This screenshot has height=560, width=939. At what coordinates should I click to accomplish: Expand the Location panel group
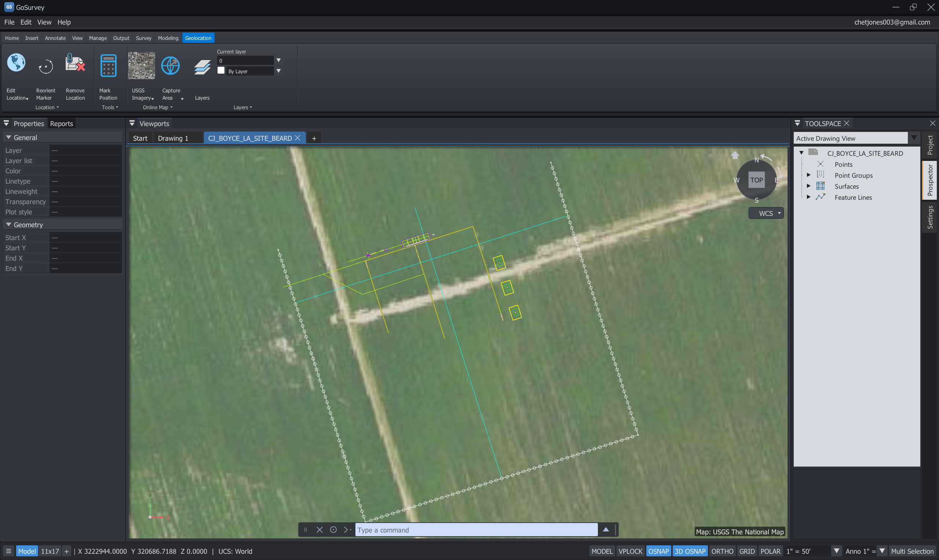point(47,107)
